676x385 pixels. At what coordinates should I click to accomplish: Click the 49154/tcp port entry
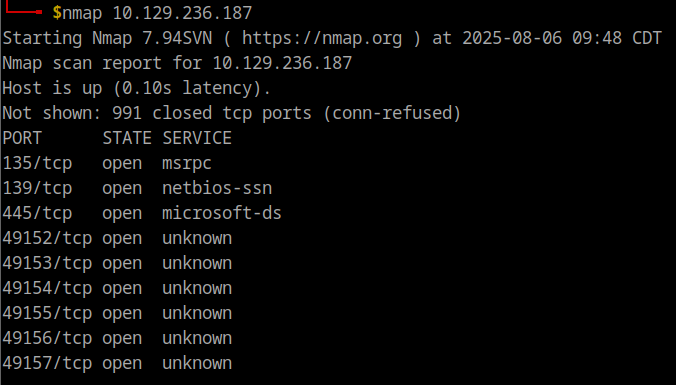tap(47, 288)
